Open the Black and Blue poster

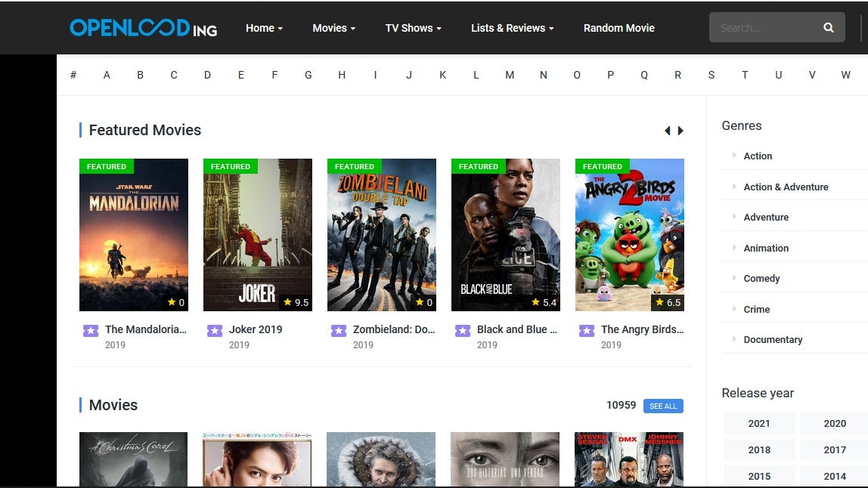tap(505, 235)
